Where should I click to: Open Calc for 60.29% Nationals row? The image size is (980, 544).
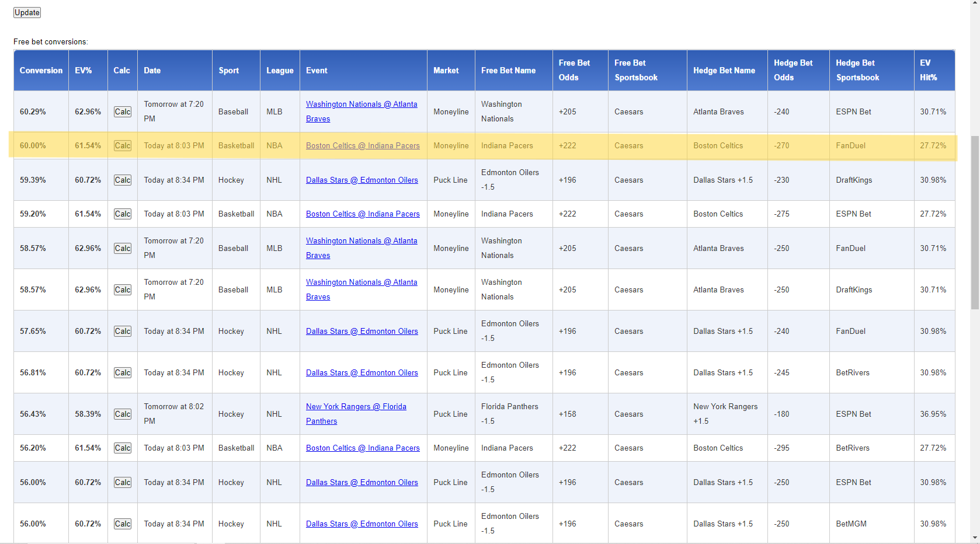123,111
